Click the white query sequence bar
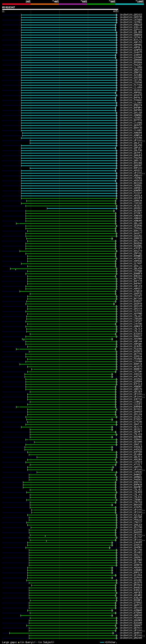Image resolution: width=146 pixels, height=644 pixels. pyautogui.click(x=60, y=9)
